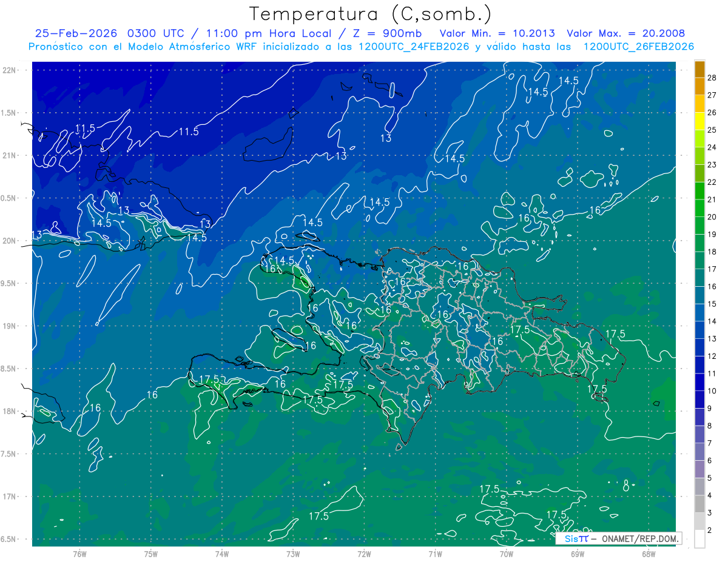Click the white swatch at the color scale bottom
The height and width of the screenshot is (562, 728).
point(699,539)
